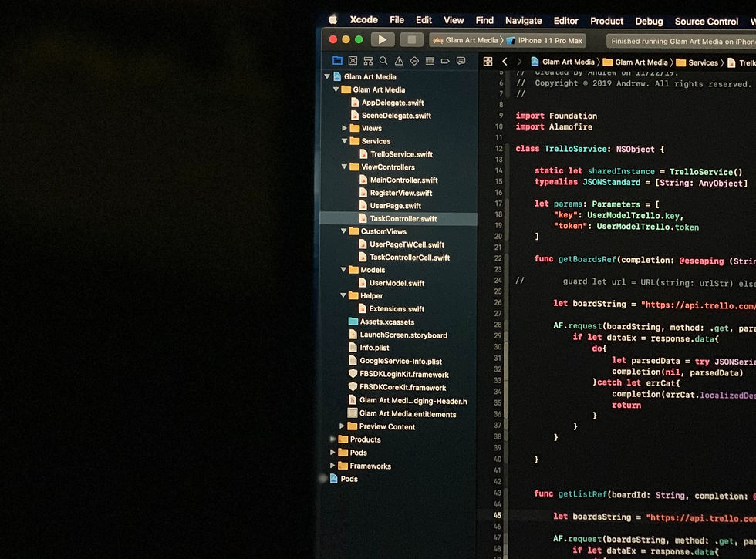This screenshot has width=756, height=559.
Task: Show the Breakpoint navigator
Action: (445, 61)
